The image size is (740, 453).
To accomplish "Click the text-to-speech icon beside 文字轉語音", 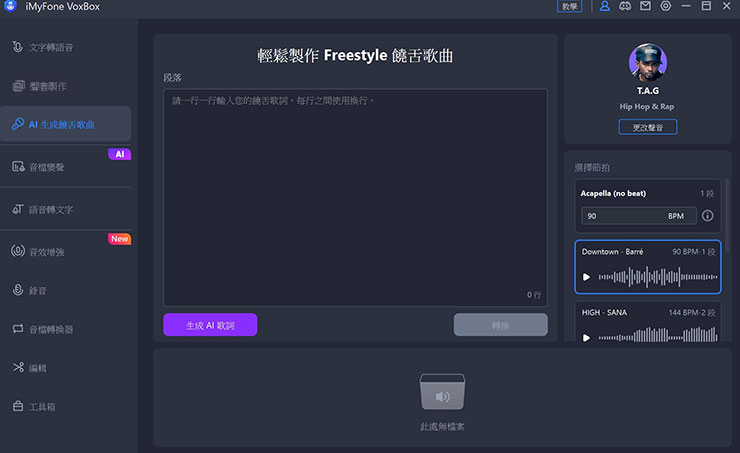I will (17, 47).
